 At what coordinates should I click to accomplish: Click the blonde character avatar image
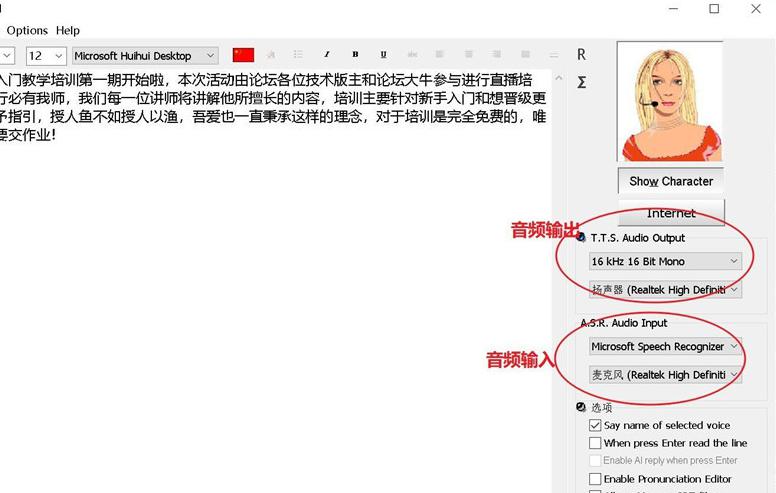(670, 101)
